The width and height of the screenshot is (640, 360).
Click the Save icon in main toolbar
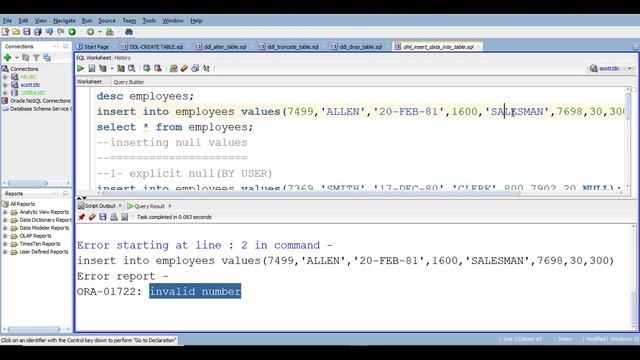click(x=27, y=32)
